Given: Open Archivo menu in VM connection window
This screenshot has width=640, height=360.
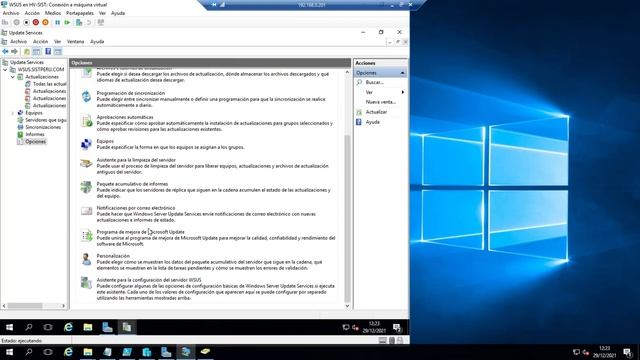Looking at the screenshot, I should (11, 13).
